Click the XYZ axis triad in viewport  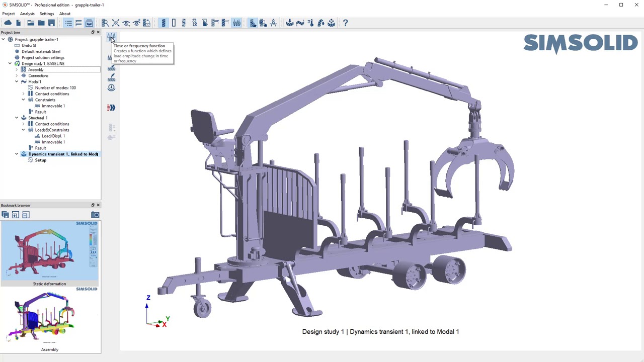pos(157,312)
